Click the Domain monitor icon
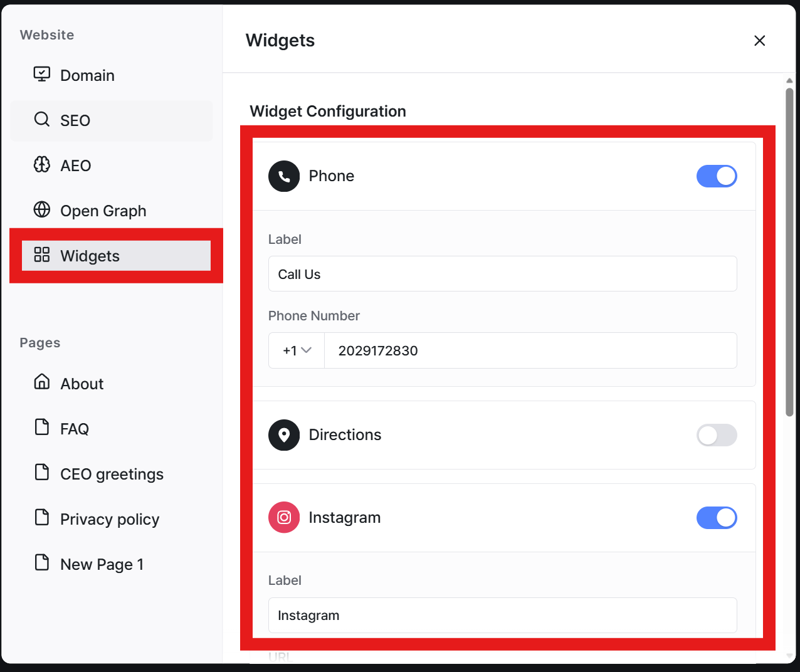 point(42,75)
